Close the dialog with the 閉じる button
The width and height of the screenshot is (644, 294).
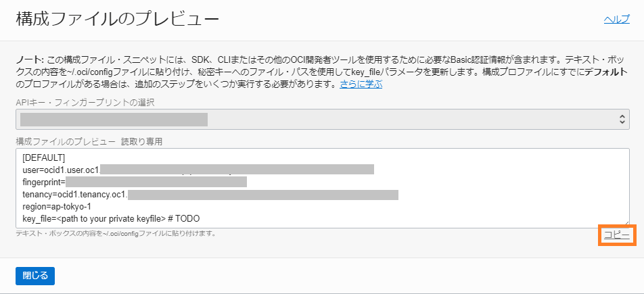[35, 276]
